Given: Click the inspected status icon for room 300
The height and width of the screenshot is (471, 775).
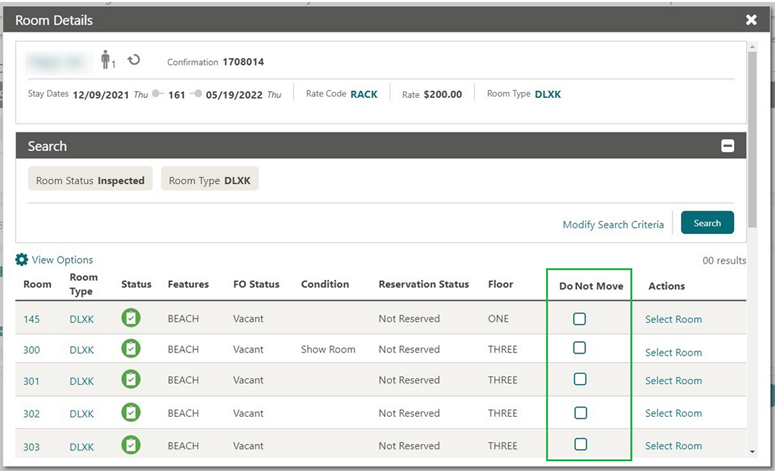Looking at the screenshot, I should click(x=131, y=349).
